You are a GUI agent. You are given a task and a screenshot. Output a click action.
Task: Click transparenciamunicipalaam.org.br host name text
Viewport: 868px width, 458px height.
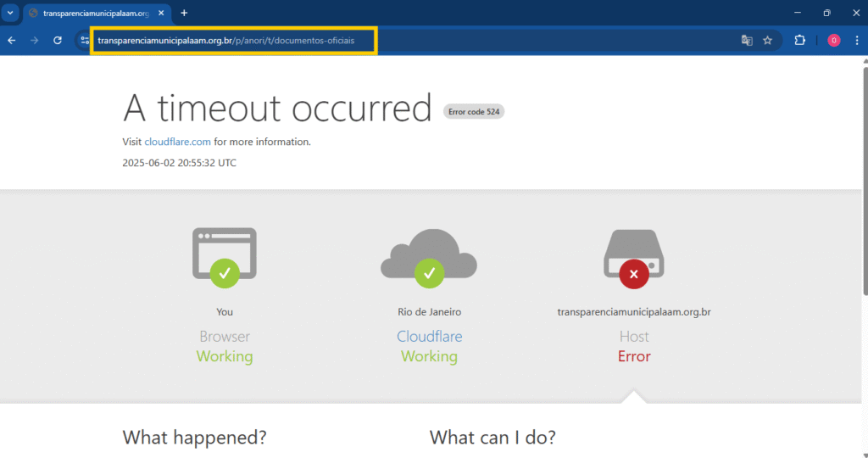click(x=634, y=312)
